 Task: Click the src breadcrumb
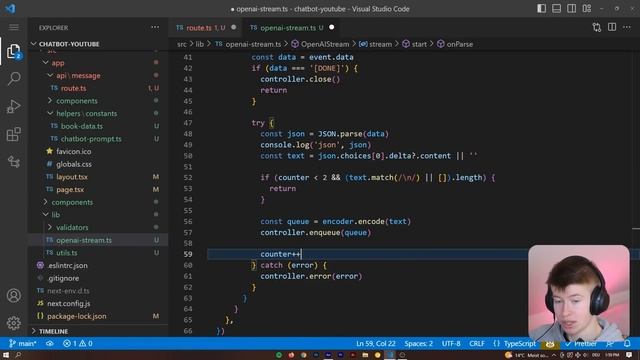pos(182,44)
